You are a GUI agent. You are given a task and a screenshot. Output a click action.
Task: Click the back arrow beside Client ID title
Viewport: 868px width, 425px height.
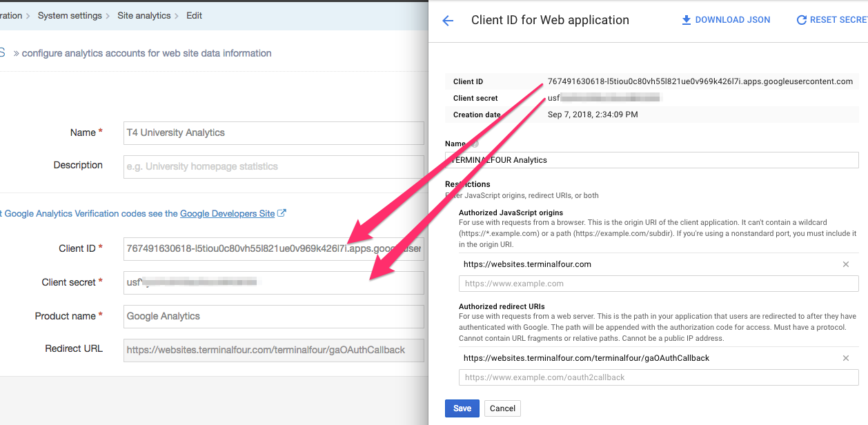click(448, 21)
